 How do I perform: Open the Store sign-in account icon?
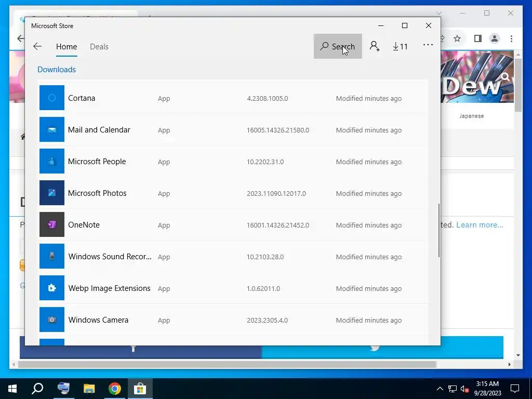pos(375,46)
